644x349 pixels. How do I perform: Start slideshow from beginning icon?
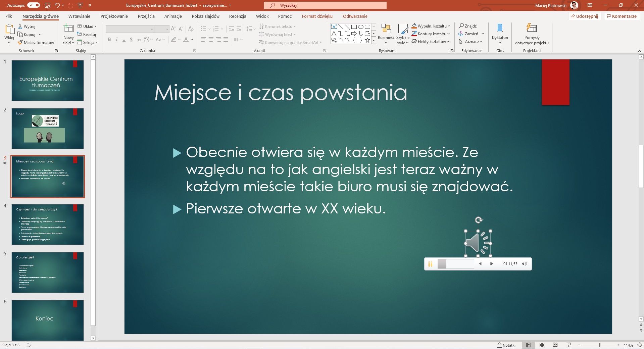tap(80, 5)
